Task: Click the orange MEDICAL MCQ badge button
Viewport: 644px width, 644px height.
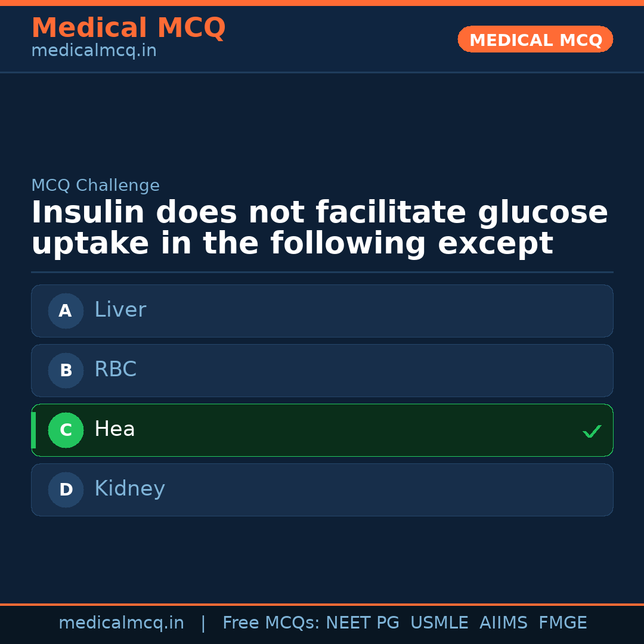Action: [x=535, y=39]
